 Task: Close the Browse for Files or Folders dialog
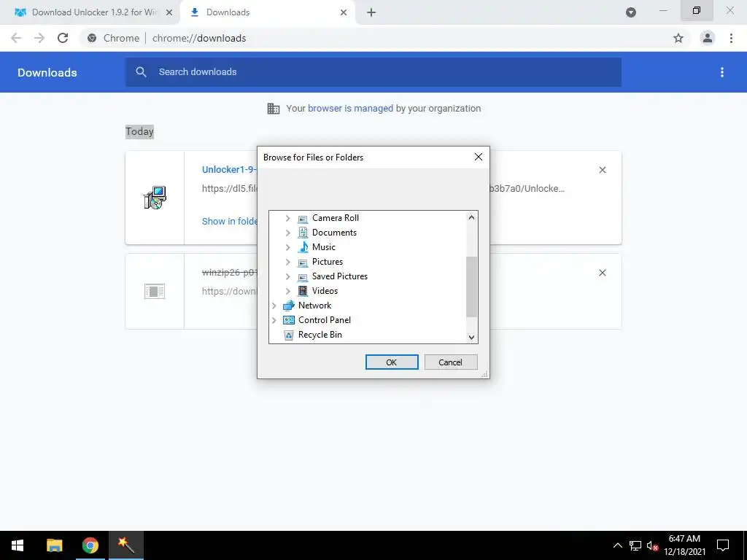pos(479,157)
